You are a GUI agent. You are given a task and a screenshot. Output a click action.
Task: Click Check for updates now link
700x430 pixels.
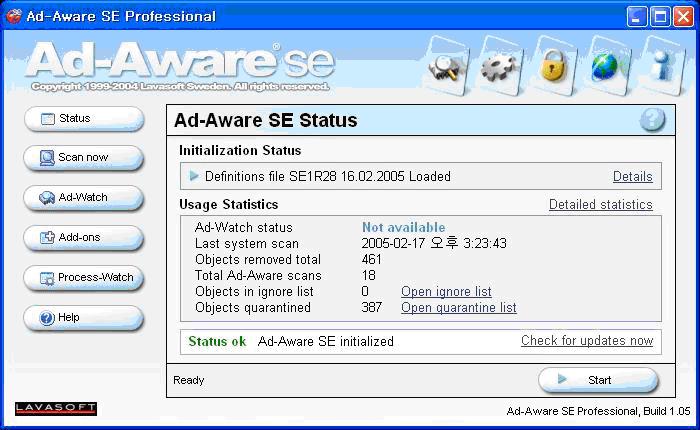(x=586, y=341)
